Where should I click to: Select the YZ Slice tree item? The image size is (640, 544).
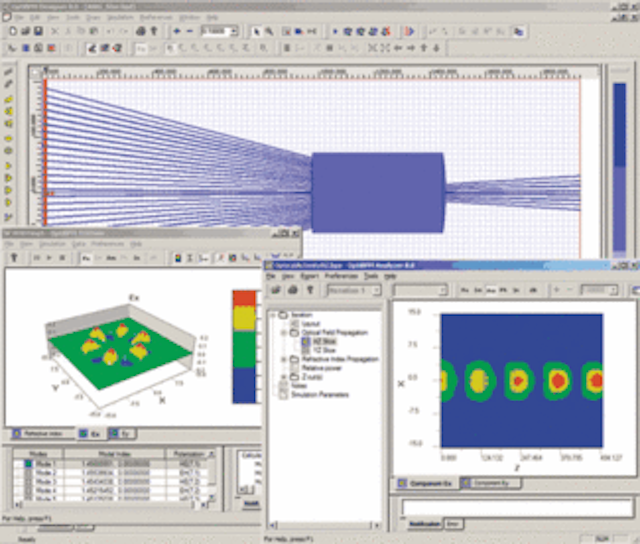(324, 351)
